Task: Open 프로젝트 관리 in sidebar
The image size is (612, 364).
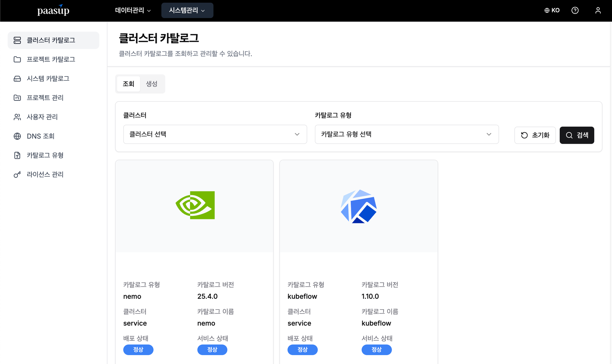Action: (x=54, y=98)
